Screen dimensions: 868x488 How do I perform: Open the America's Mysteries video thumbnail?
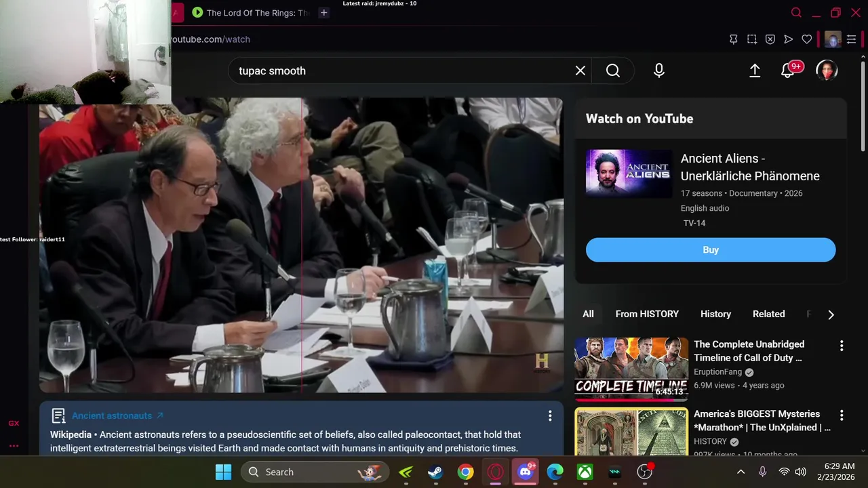(631, 432)
